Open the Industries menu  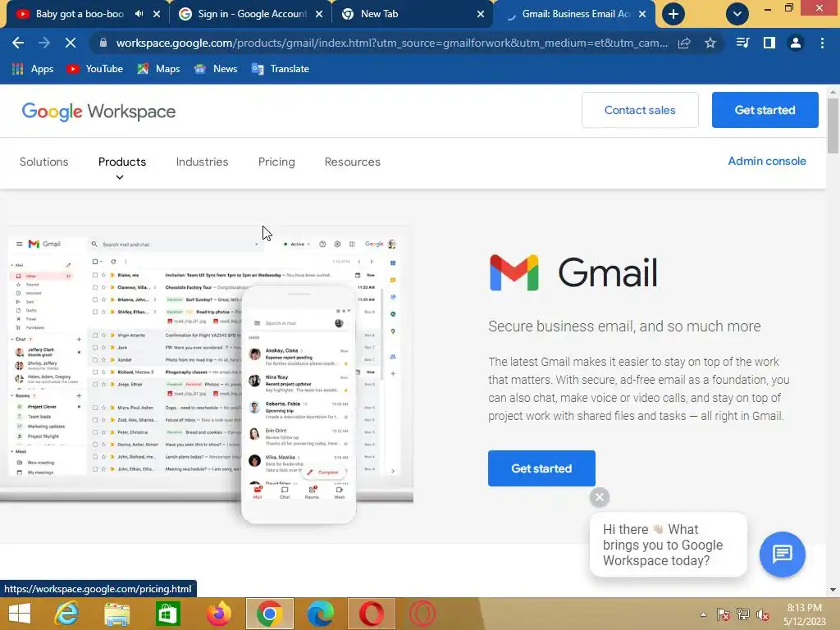point(202,162)
